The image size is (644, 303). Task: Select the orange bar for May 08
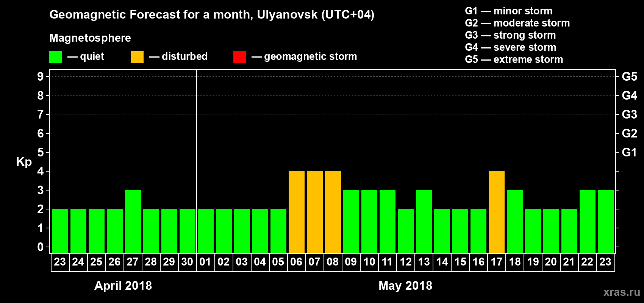click(333, 212)
